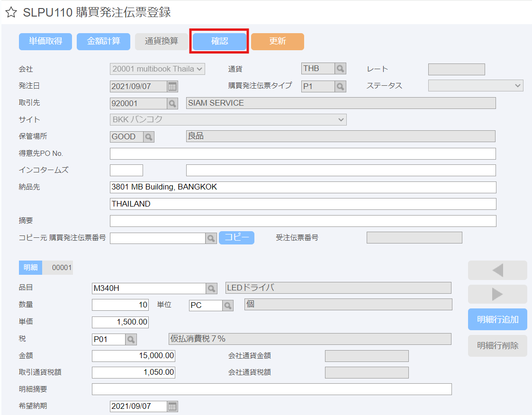Click the orange 更新 update button
Image resolution: width=532 pixels, height=415 pixels.
tap(278, 41)
